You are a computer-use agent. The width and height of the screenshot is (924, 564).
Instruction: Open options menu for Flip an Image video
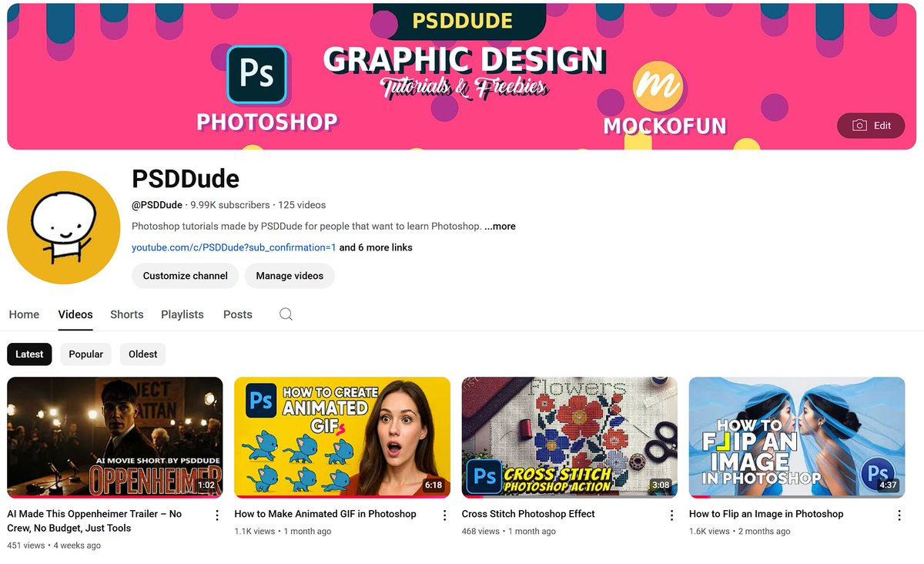(899, 515)
